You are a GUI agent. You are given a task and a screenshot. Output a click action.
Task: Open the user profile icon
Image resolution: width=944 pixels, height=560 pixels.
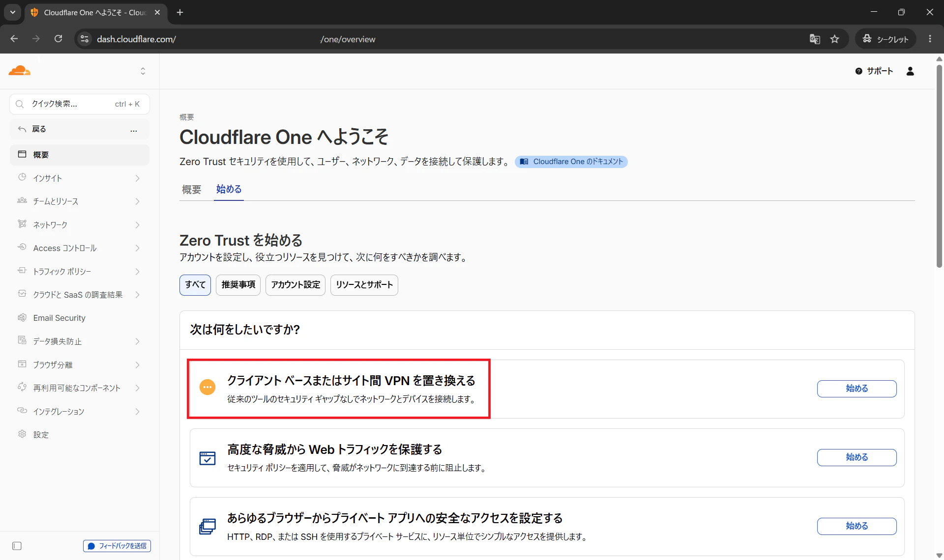[910, 71]
